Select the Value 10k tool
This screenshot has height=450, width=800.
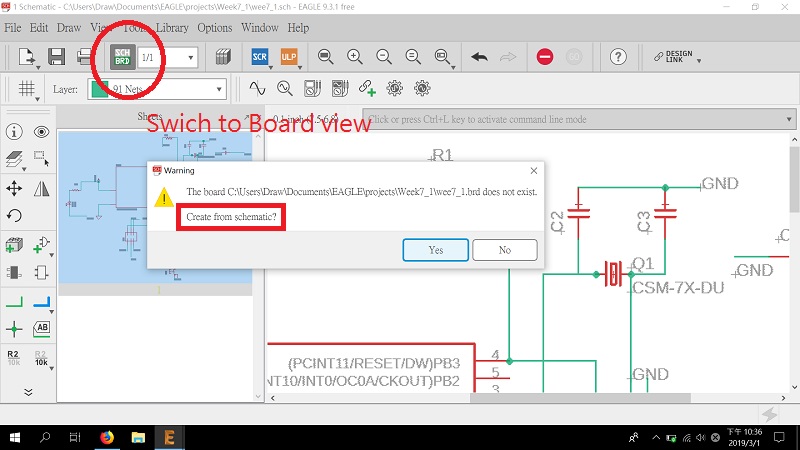(x=41, y=357)
